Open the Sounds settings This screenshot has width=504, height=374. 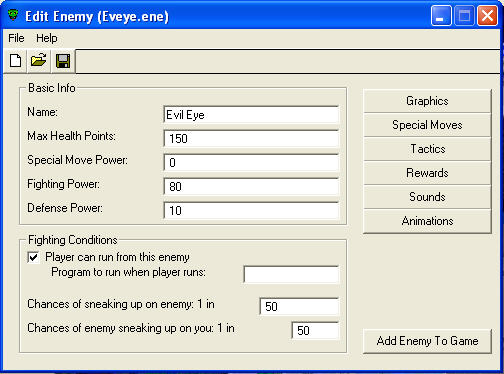[x=427, y=197]
